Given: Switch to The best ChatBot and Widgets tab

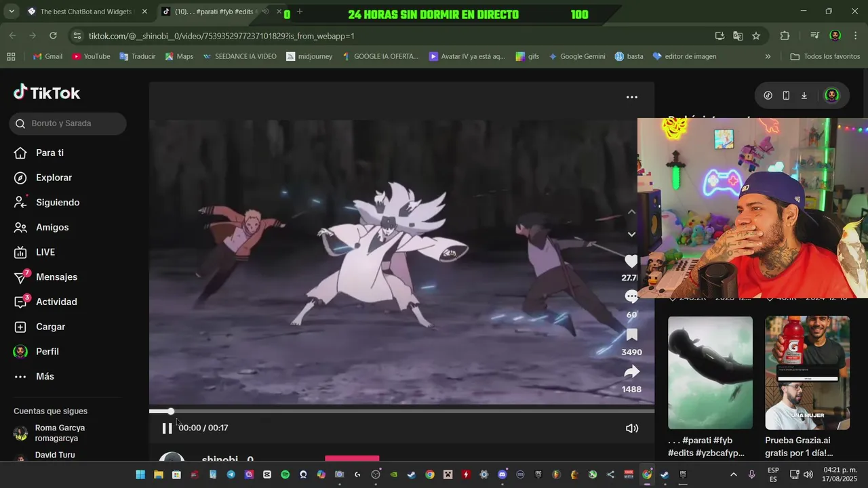Looking at the screenshot, I should (85, 12).
